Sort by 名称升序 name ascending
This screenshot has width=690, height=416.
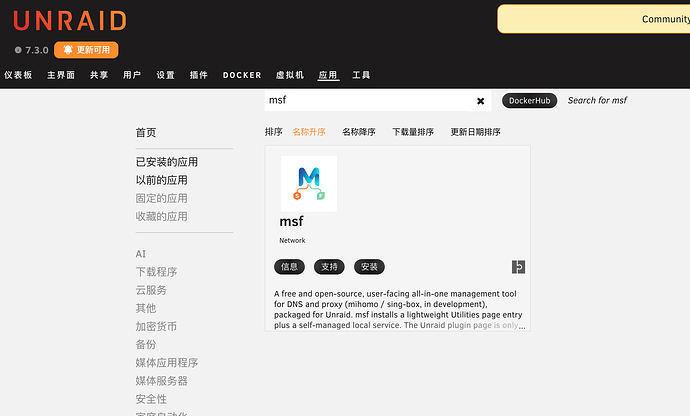tap(309, 132)
